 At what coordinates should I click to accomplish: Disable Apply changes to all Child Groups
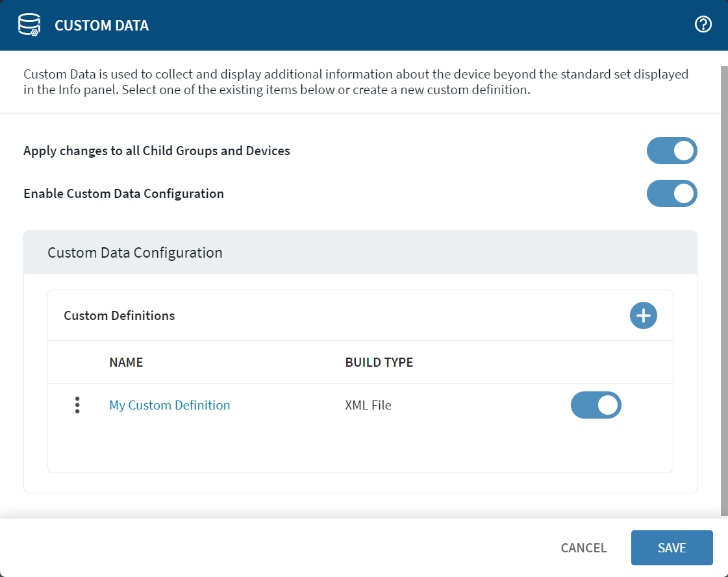(x=672, y=150)
